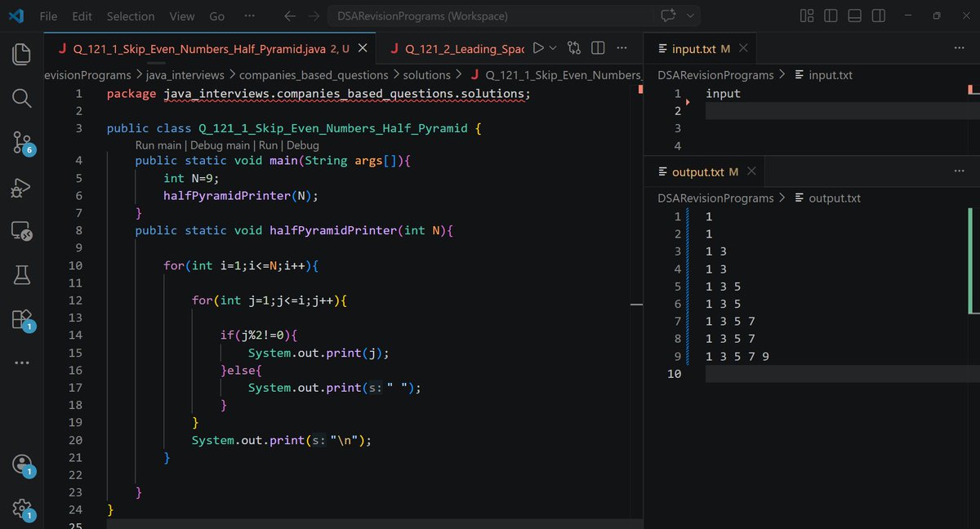Open the Explorer view

coord(22,55)
